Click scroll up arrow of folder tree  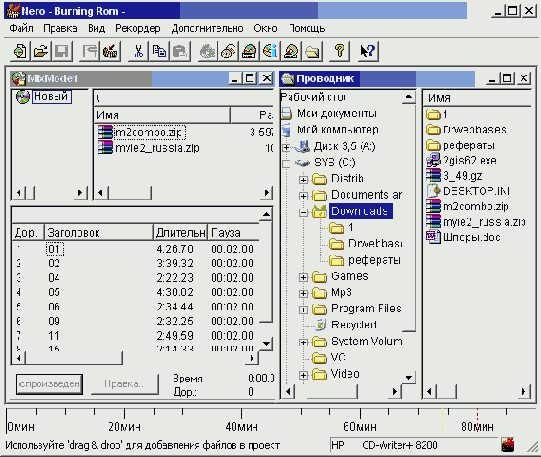409,97
